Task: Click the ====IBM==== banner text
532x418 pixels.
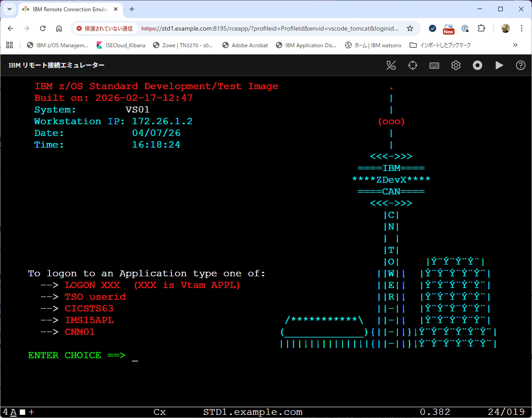Action: click(x=391, y=168)
